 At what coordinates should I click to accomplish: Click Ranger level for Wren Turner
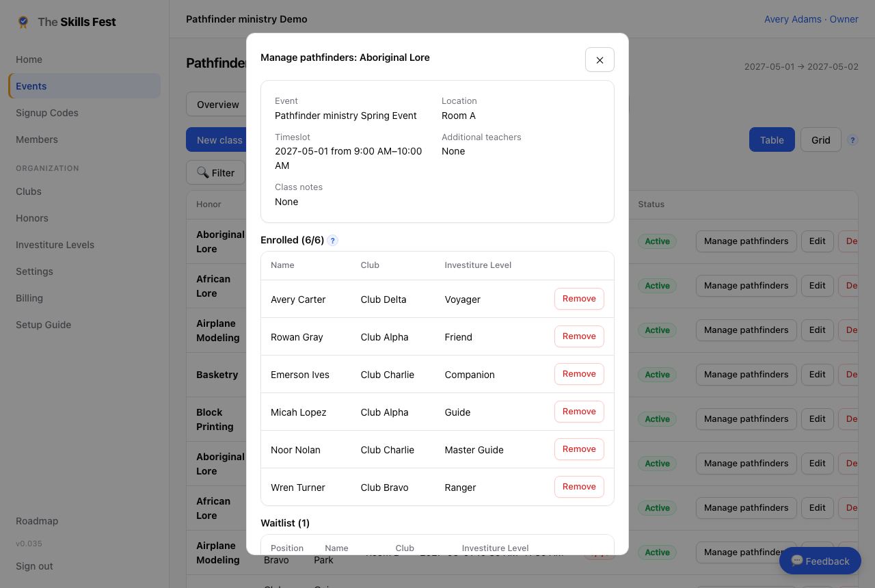point(460,487)
